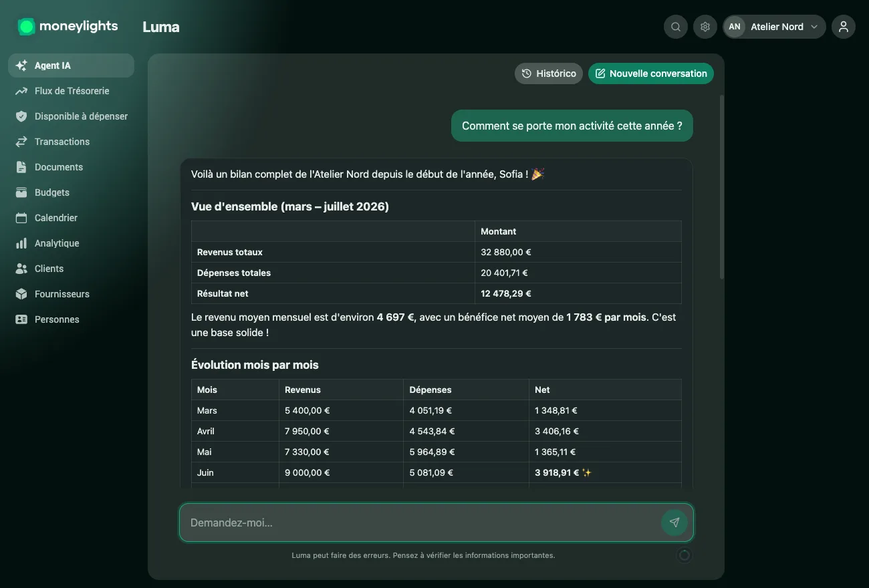
Task: Open the Histórico conversation history
Action: point(549,73)
